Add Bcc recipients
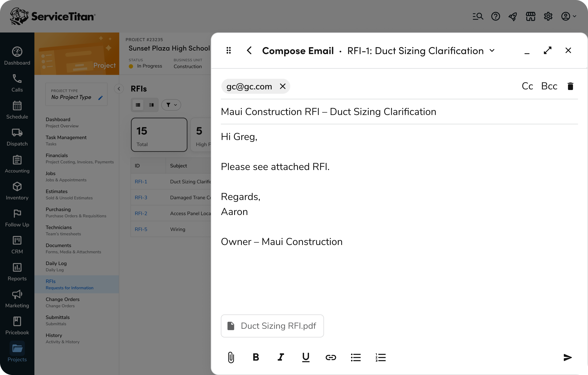This screenshot has height=375, width=588. pyautogui.click(x=549, y=86)
